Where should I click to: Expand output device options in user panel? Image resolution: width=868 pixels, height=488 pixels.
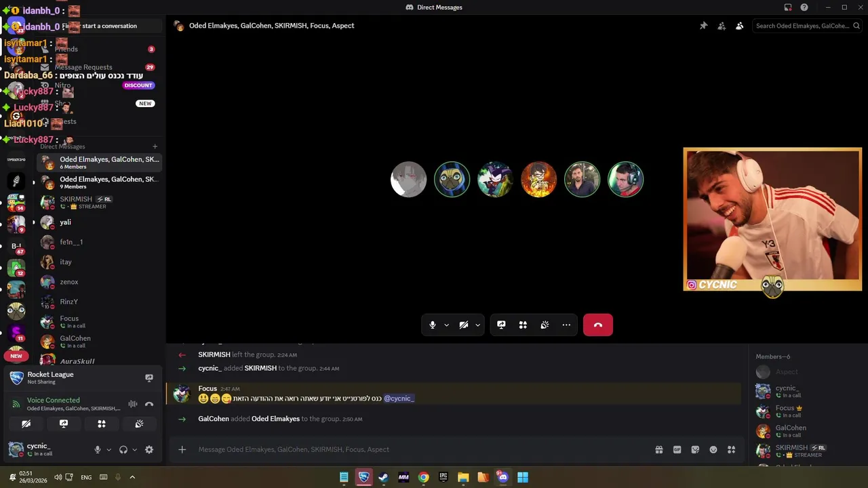tap(134, 449)
